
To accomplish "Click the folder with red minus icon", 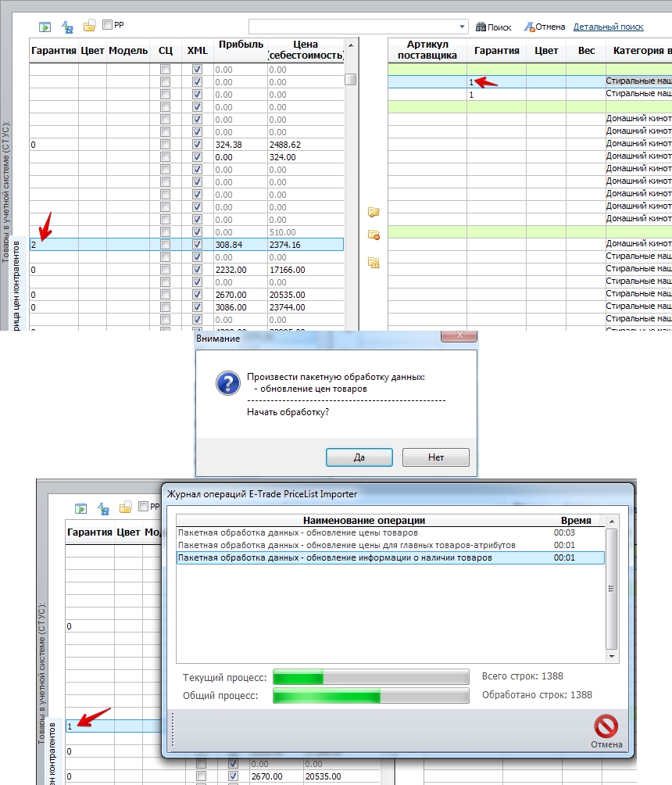I will 374,235.
